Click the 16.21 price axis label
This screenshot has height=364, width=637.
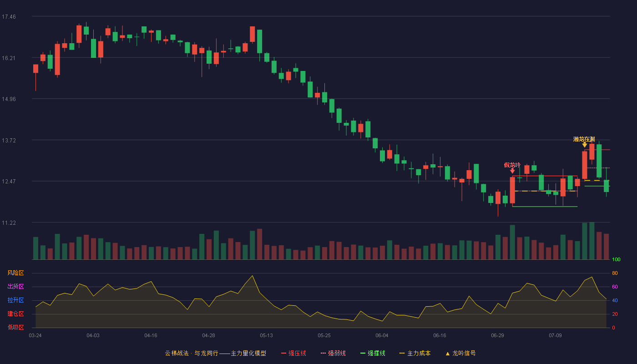click(x=9, y=58)
